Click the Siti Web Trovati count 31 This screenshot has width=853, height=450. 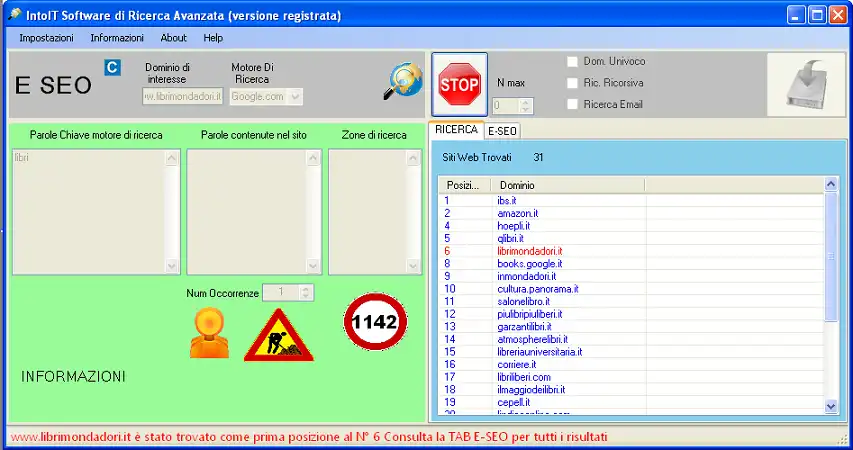pos(538,157)
